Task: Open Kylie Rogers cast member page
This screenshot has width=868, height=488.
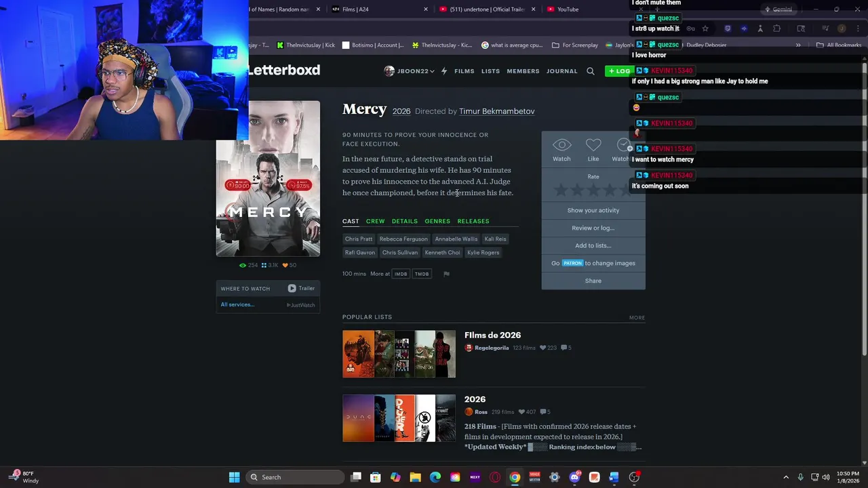Action: click(483, 252)
